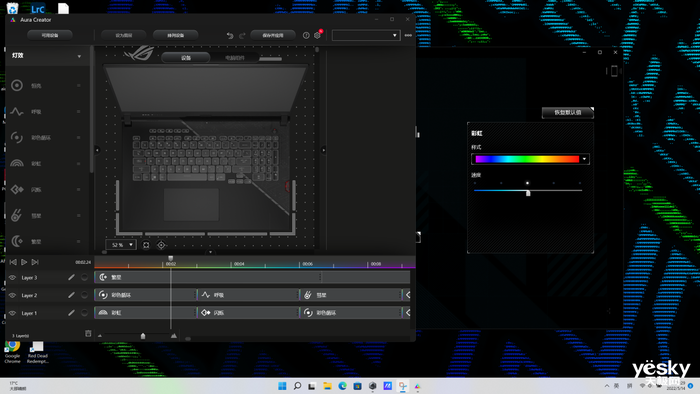The width and height of the screenshot is (700, 394).
Task: Expand the next clip arrow at end of Layer 2
Action: [408, 295]
